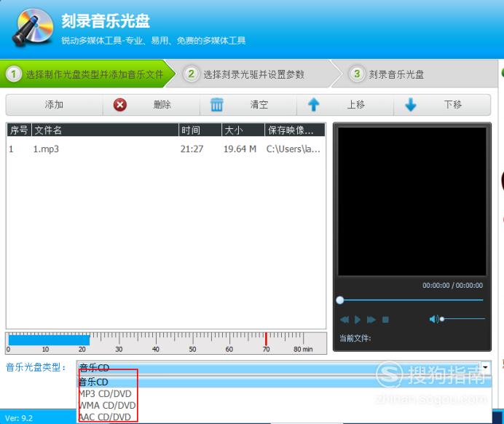Click the C:\Users\la... path cell
This screenshot has height=424, width=504.
(x=293, y=149)
